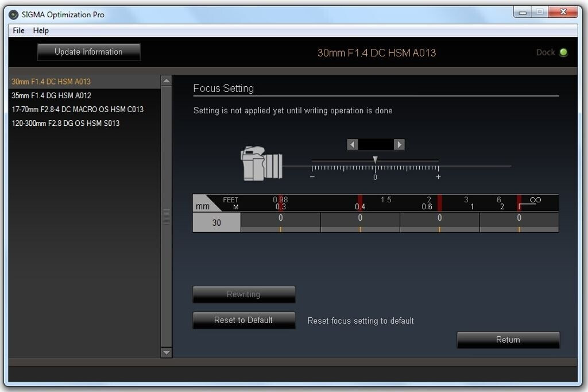The width and height of the screenshot is (588, 392).
Task: Open the File menu
Action: pyautogui.click(x=18, y=30)
